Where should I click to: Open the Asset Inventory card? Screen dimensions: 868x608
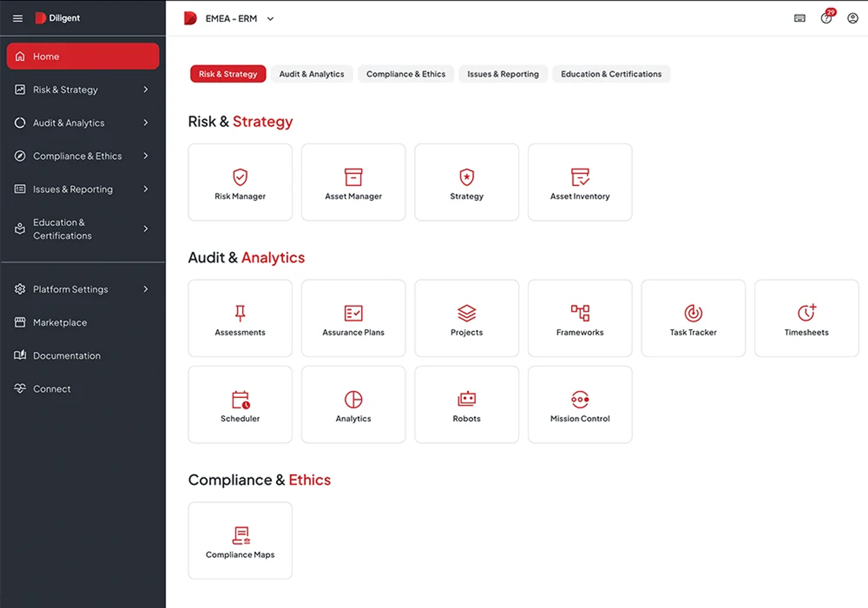pos(580,182)
